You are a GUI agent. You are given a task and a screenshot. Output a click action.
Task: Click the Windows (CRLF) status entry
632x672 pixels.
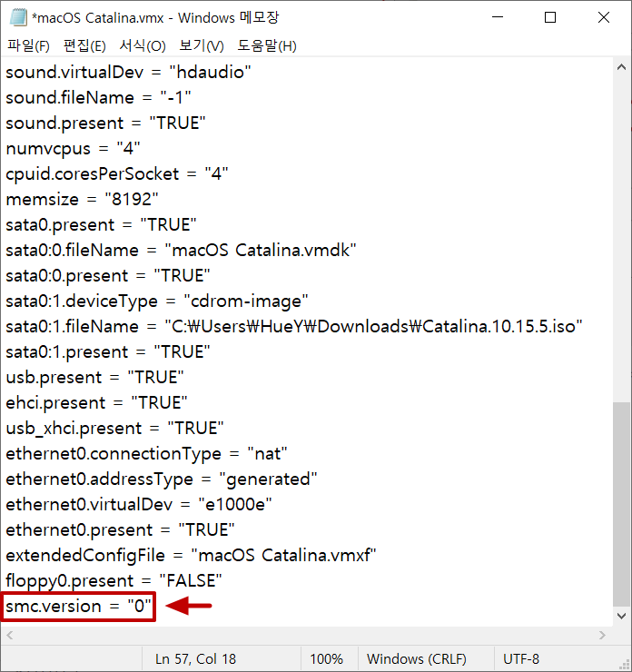click(417, 658)
